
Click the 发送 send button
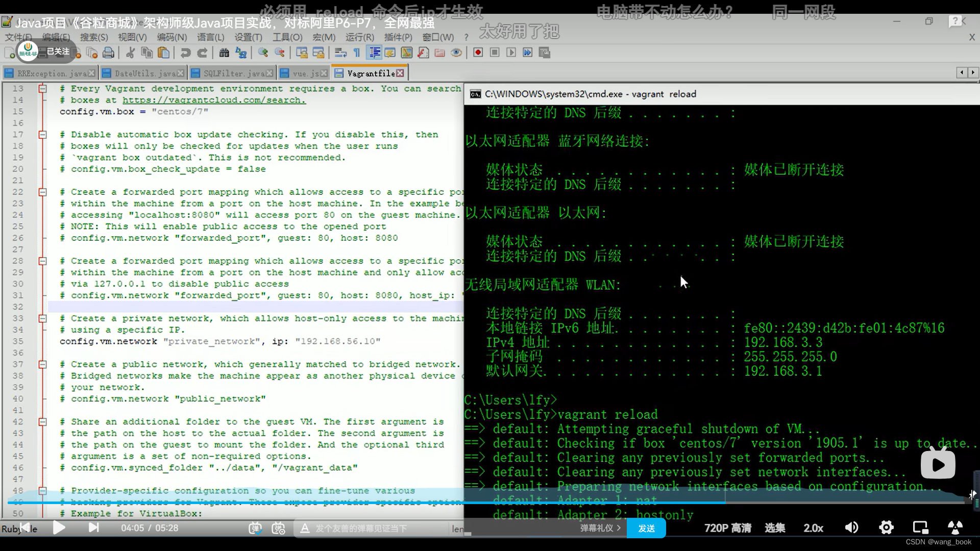click(646, 529)
